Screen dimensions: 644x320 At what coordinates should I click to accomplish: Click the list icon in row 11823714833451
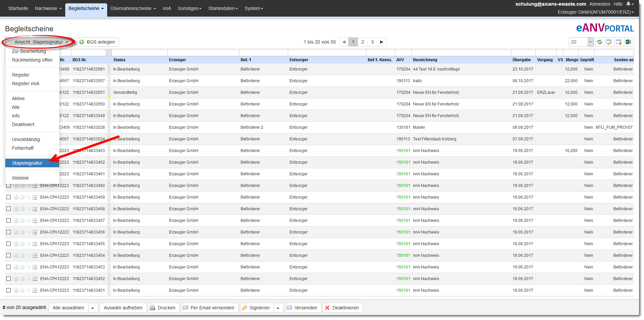[x=35, y=290]
